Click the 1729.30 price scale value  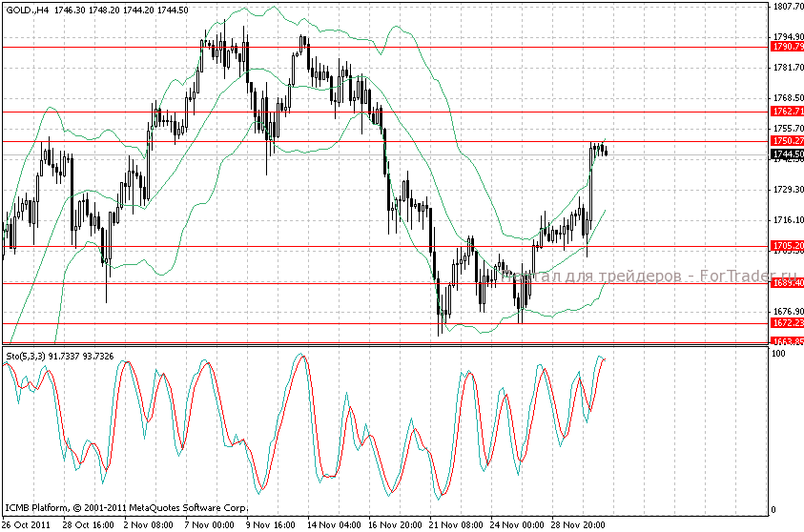coord(788,190)
